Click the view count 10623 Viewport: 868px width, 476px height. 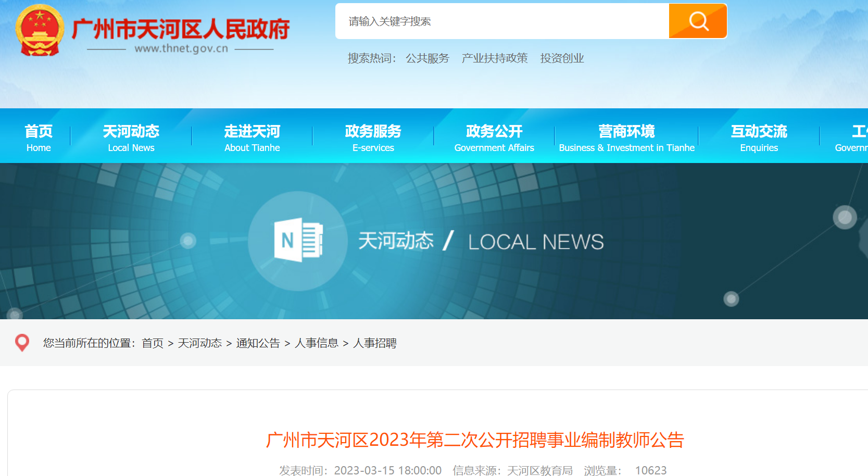651,470
